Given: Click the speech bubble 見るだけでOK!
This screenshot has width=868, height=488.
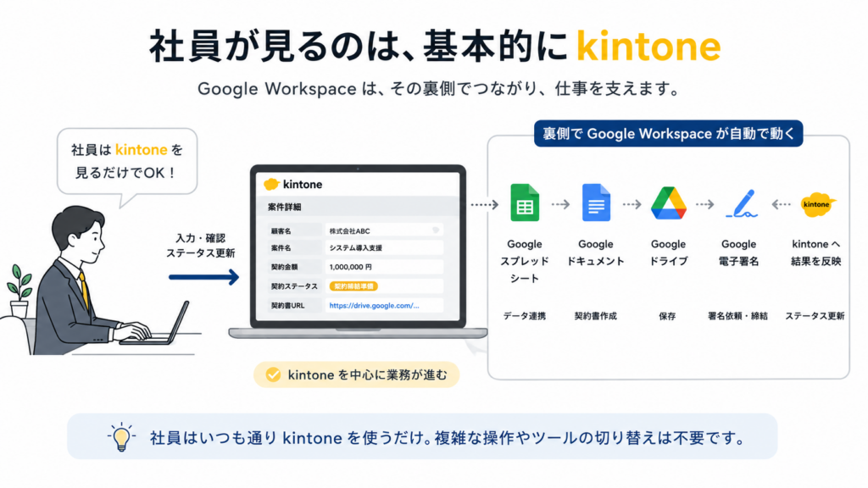Looking at the screenshot, I should [x=127, y=162].
